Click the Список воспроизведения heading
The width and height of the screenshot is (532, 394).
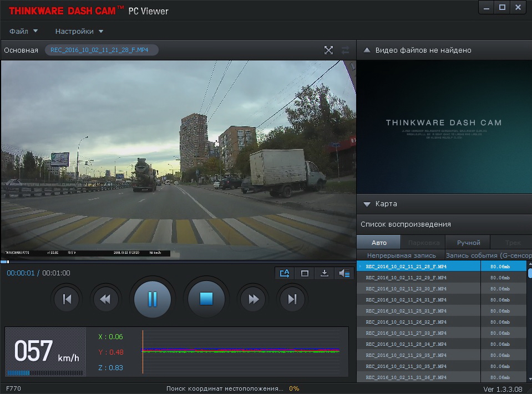406,224
